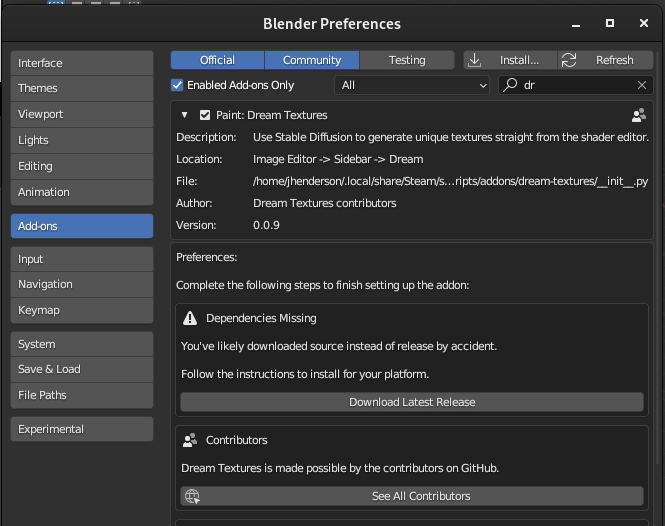
Task: Open the Interface preferences section
Action: [x=82, y=63]
